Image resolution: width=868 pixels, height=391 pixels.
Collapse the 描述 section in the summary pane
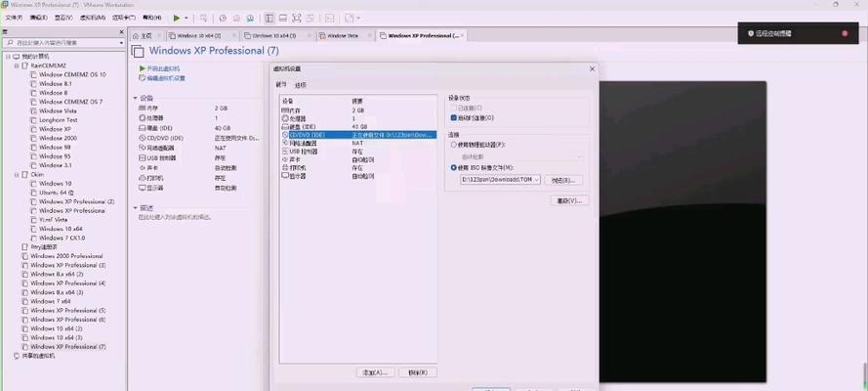[135, 207]
